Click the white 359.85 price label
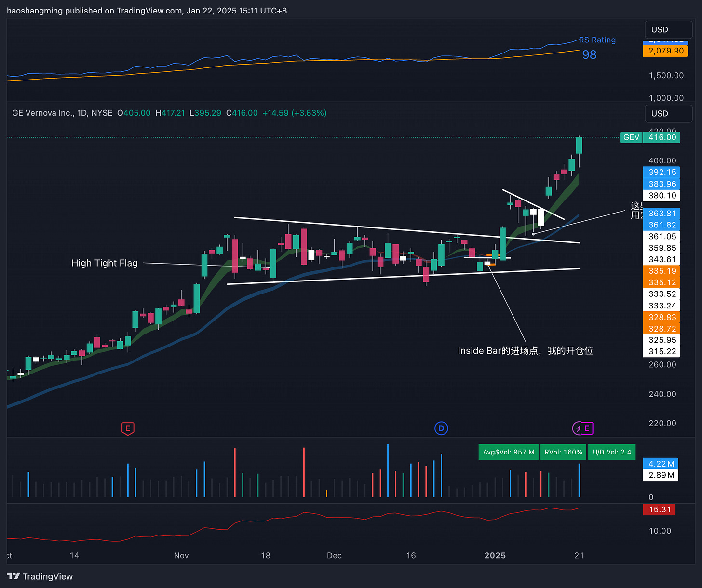 pos(662,248)
